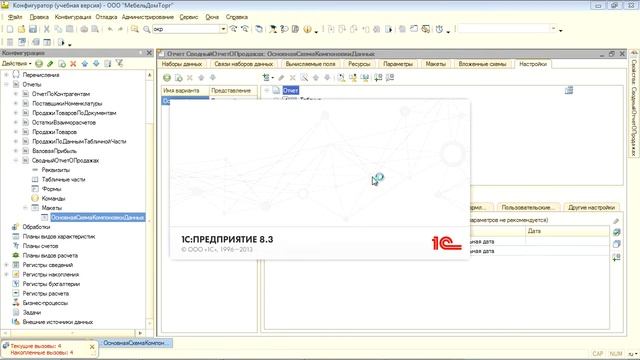
Task: Expand the ОтчетПоКонтрагентам node
Action: pyautogui.click(x=16, y=94)
